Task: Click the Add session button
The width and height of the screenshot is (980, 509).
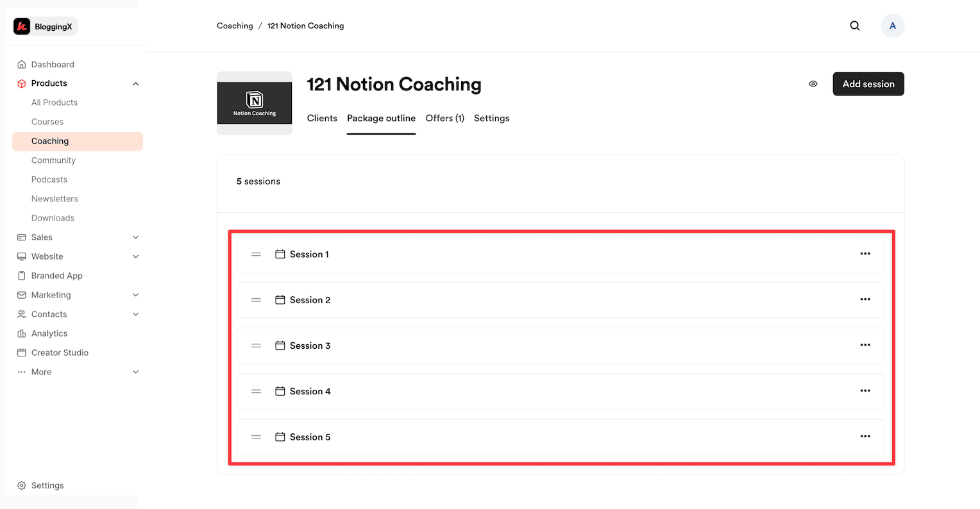Action: 868,83
